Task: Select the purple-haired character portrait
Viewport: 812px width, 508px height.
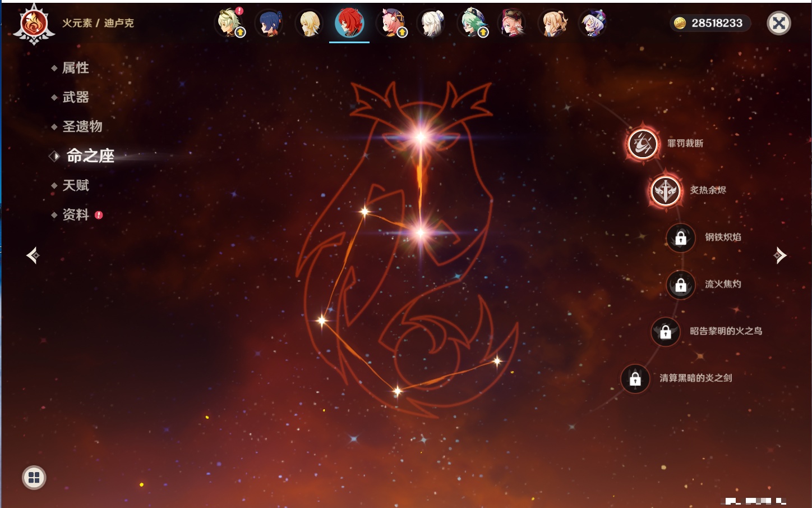Action: pos(593,24)
